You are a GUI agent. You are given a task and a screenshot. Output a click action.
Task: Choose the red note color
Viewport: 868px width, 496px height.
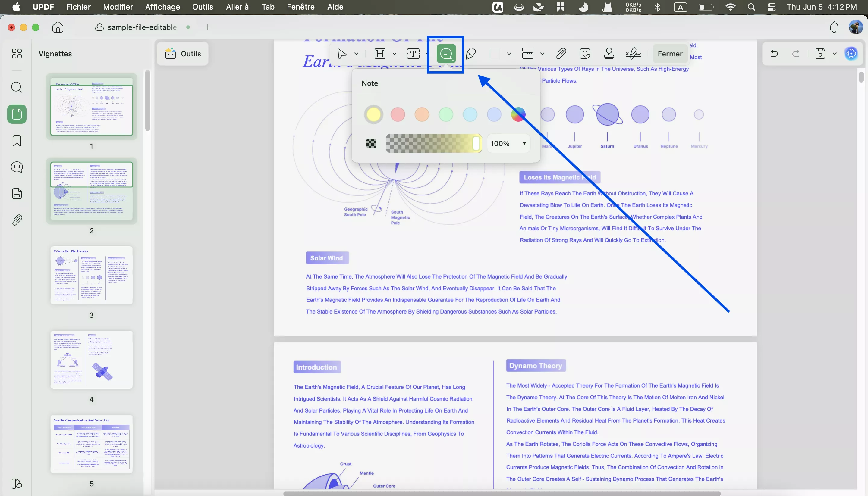(398, 114)
